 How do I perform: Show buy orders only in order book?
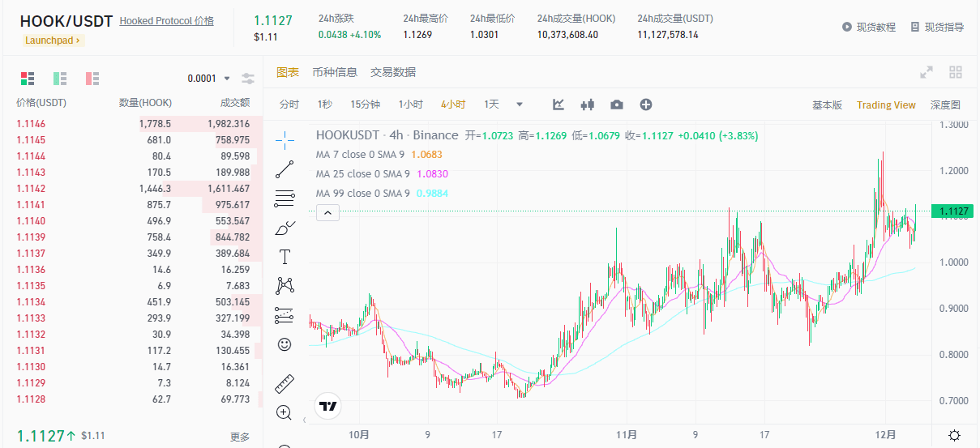(60, 79)
